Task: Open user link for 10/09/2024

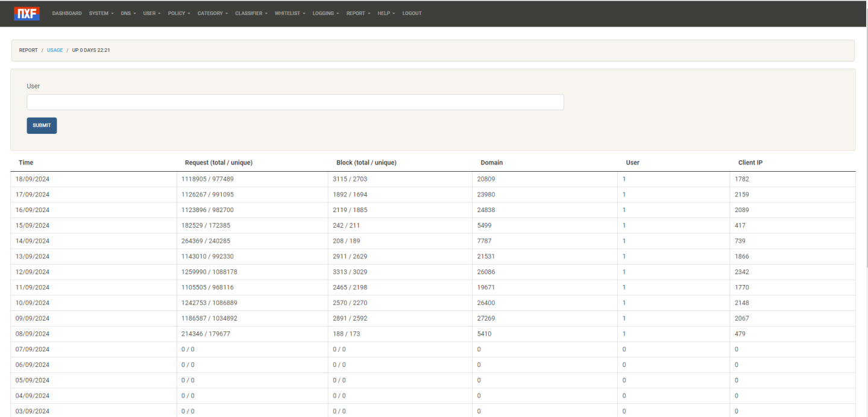Action: point(624,303)
